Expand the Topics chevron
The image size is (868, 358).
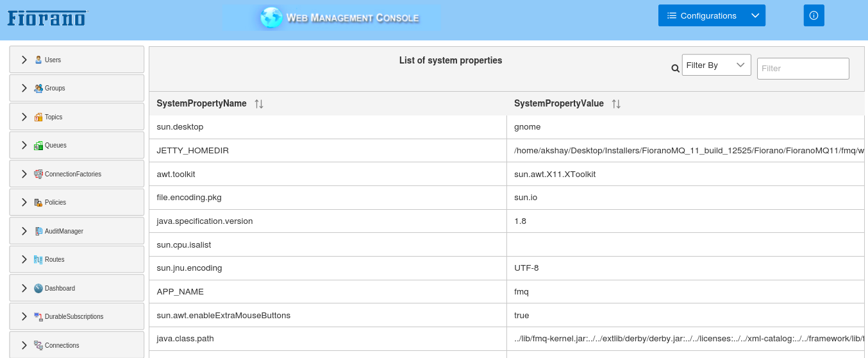24,117
